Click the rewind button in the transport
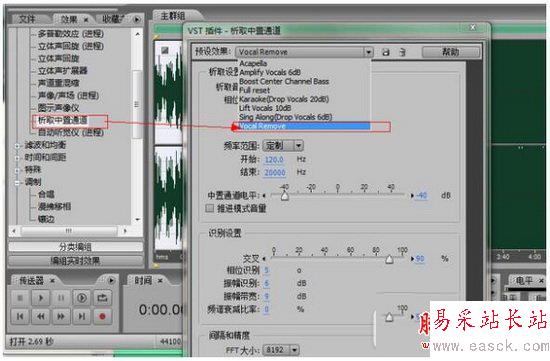 pos(41,316)
